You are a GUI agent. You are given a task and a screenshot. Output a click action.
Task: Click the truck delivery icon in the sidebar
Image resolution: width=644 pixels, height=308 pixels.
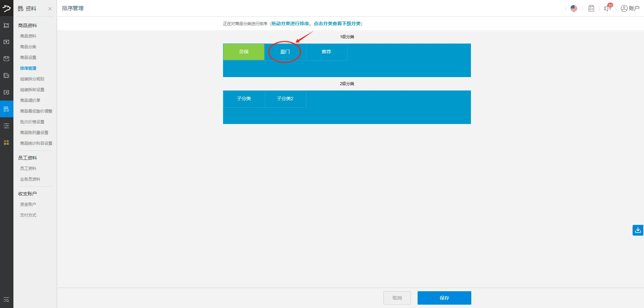6,75
